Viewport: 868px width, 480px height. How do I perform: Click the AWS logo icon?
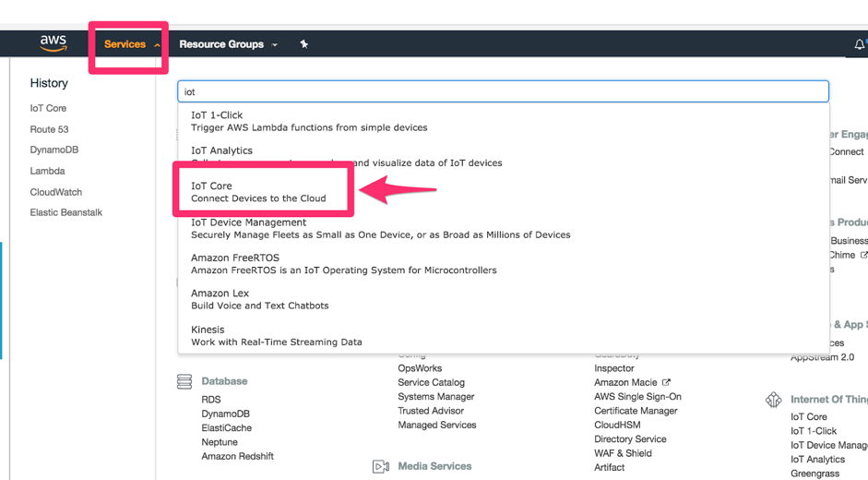pyautogui.click(x=54, y=43)
